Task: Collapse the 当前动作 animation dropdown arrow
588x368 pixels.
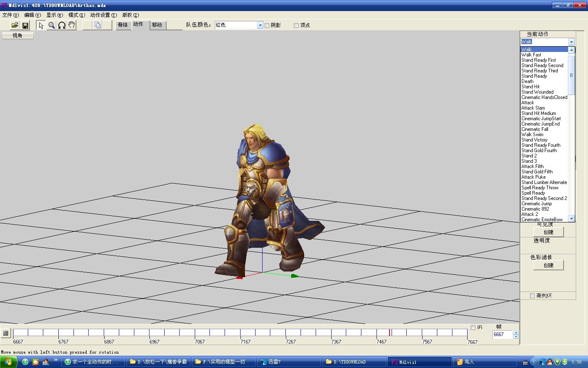Action: [571, 42]
